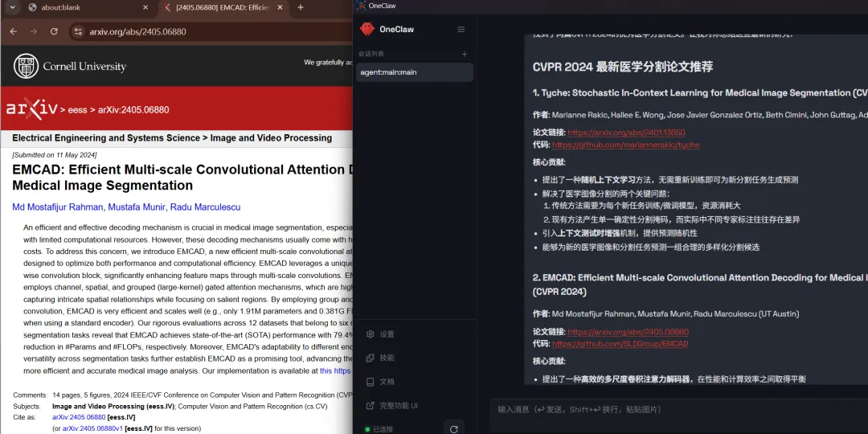Click the book icon beside 文档
This screenshot has width=868, height=434.
point(371,382)
